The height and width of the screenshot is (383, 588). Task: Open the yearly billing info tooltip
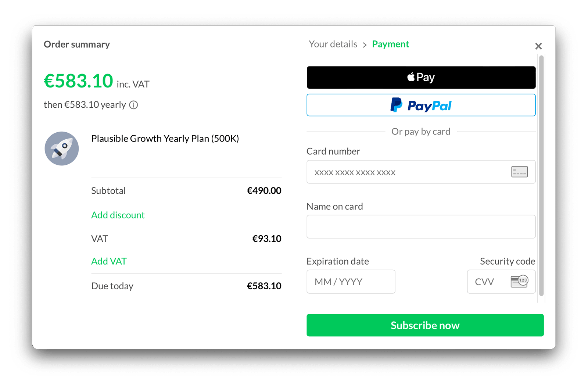click(133, 105)
